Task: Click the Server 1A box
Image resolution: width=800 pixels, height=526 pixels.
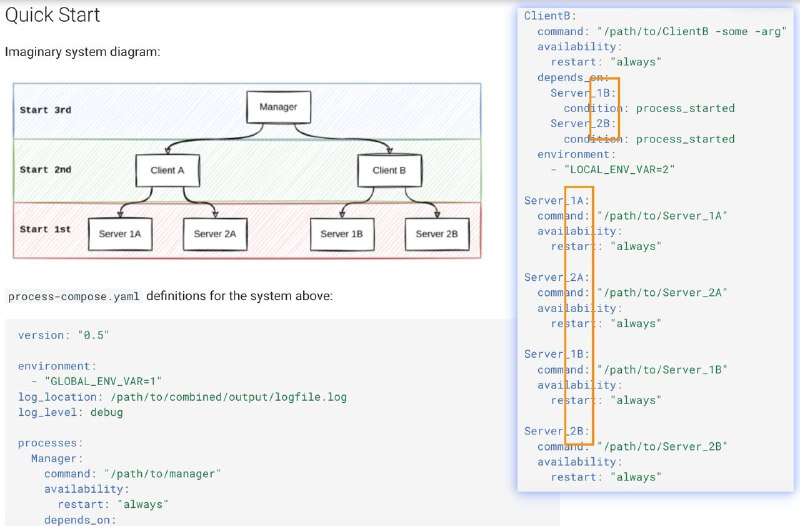Action: point(120,234)
